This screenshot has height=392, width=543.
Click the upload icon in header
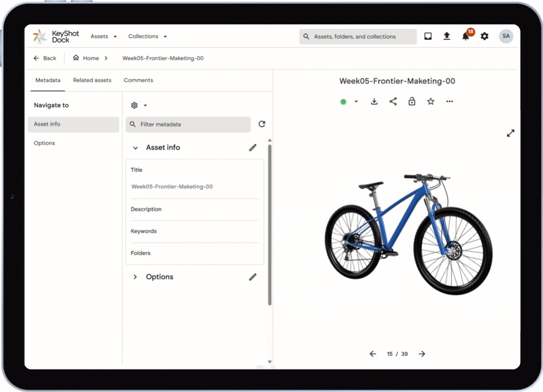click(x=447, y=36)
